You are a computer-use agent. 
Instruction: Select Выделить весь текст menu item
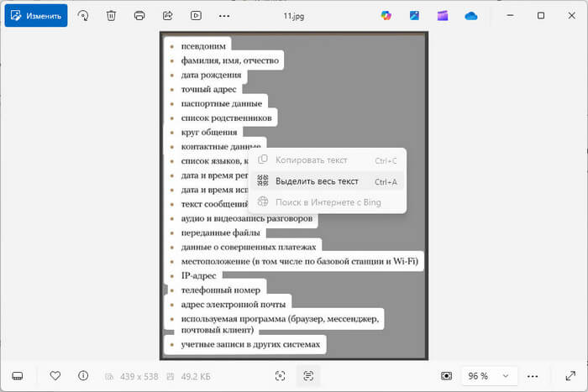point(317,181)
